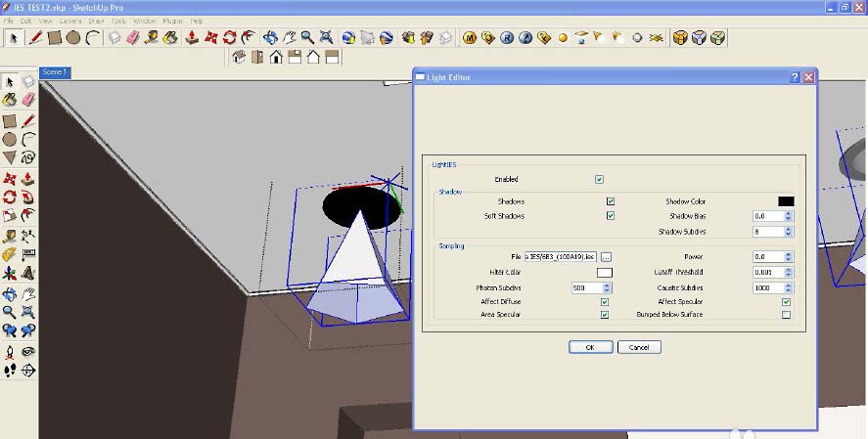This screenshot has height=439, width=868.
Task: Open the black Shadow Color swatch
Action: [x=786, y=201]
